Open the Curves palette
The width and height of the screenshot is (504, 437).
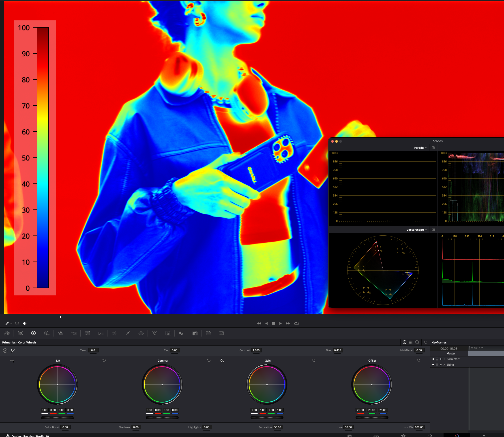[x=87, y=333]
